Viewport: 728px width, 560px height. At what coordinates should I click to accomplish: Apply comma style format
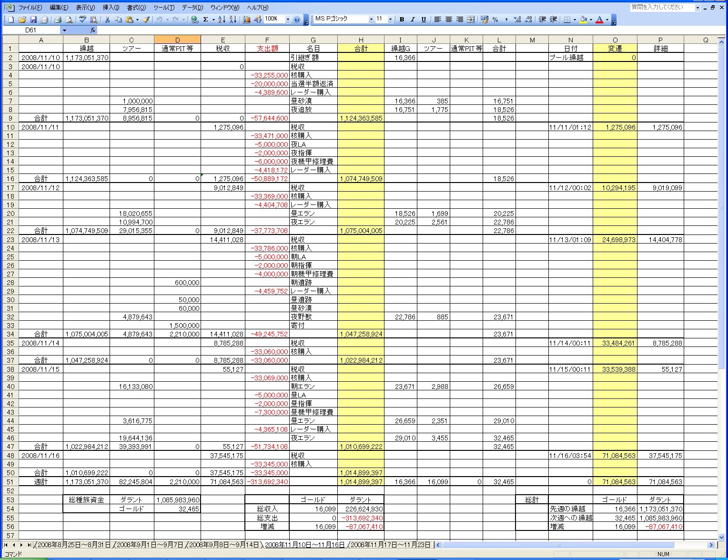(506, 20)
